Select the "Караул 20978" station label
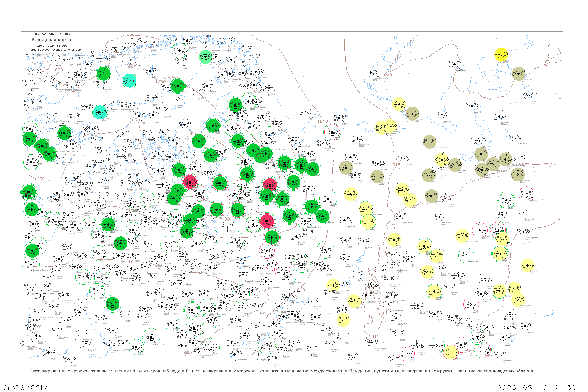The image size is (588, 392). 533,103
